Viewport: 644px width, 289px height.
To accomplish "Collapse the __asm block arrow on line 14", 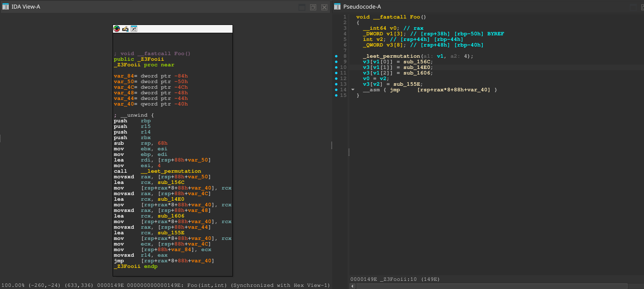I will (352, 90).
